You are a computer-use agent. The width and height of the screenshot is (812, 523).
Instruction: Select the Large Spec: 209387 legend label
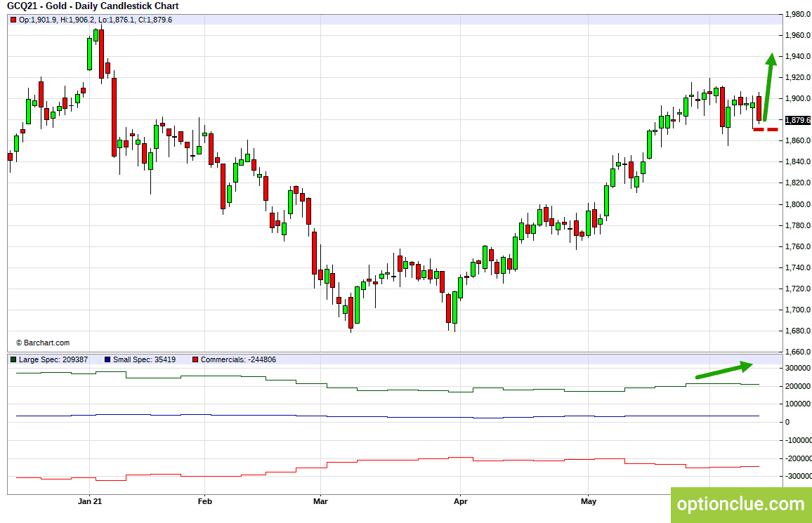(53, 359)
